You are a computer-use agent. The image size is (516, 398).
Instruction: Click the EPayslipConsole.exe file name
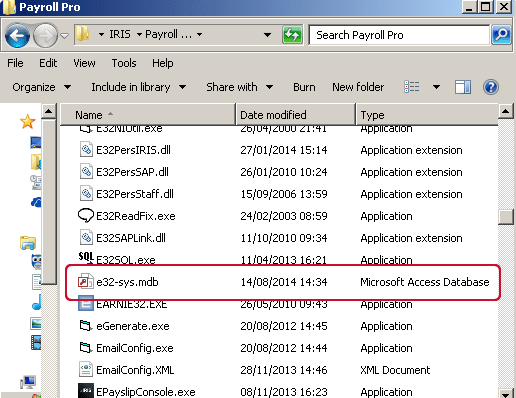coord(146,392)
